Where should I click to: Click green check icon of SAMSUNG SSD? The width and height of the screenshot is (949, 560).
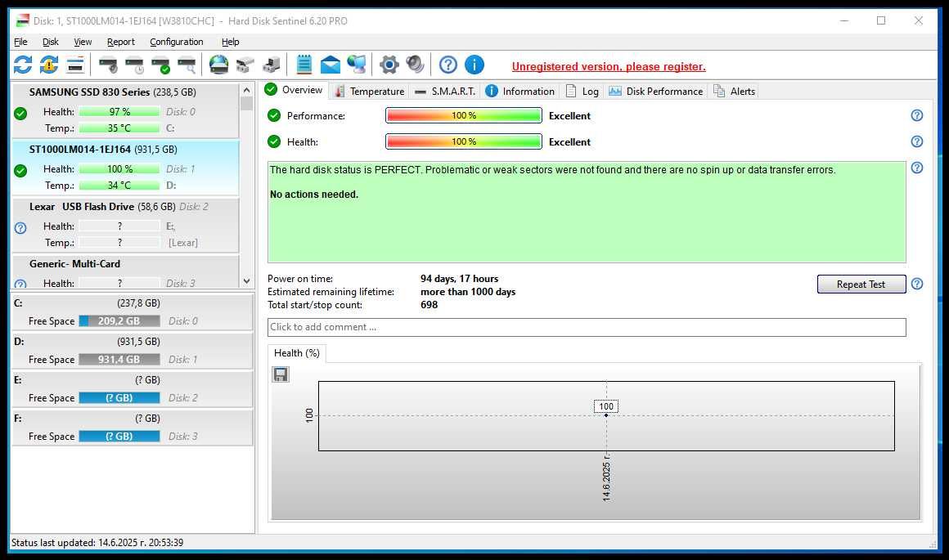coord(20,113)
